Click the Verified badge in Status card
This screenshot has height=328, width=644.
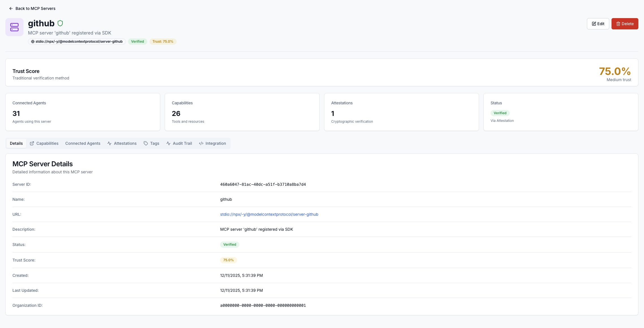pos(500,113)
